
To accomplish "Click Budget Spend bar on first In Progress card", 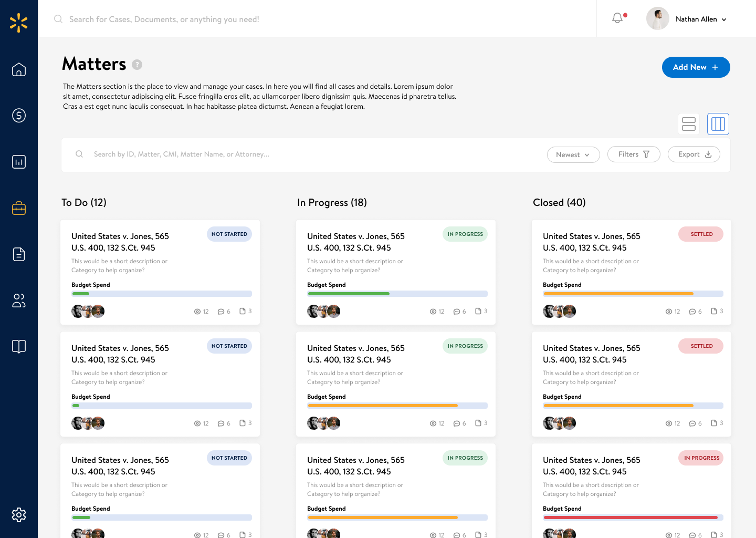I will (x=397, y=294).
